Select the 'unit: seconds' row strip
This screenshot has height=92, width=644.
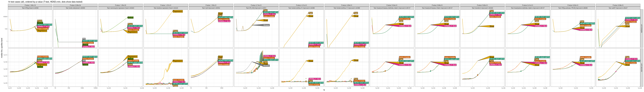point(641,68)
